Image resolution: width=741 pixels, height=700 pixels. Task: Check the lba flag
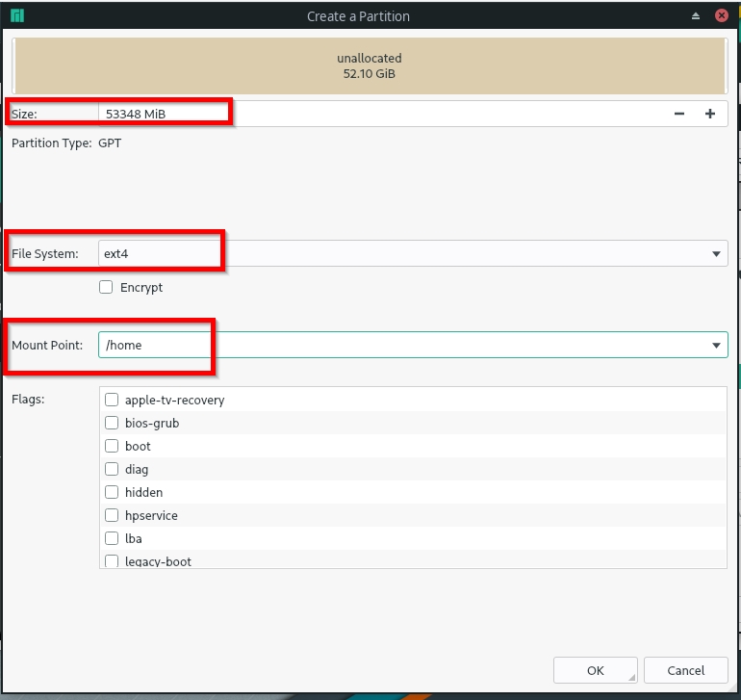tap(112, 538)
